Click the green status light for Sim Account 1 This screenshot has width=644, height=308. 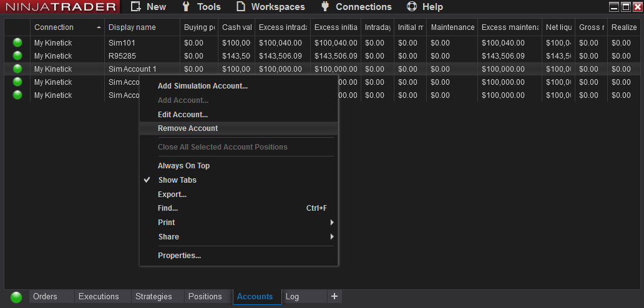pos(17,69)
